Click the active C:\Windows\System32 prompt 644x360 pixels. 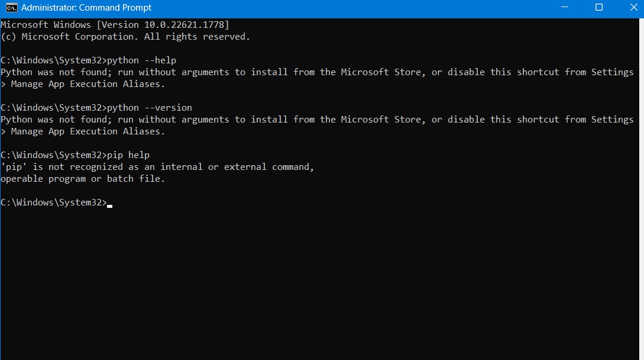tap(53, 202)
